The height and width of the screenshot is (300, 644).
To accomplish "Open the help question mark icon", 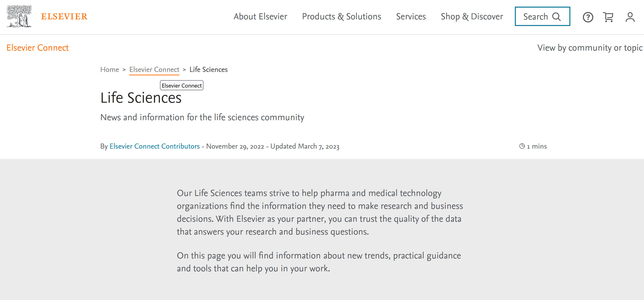I will tap(588, 17).
